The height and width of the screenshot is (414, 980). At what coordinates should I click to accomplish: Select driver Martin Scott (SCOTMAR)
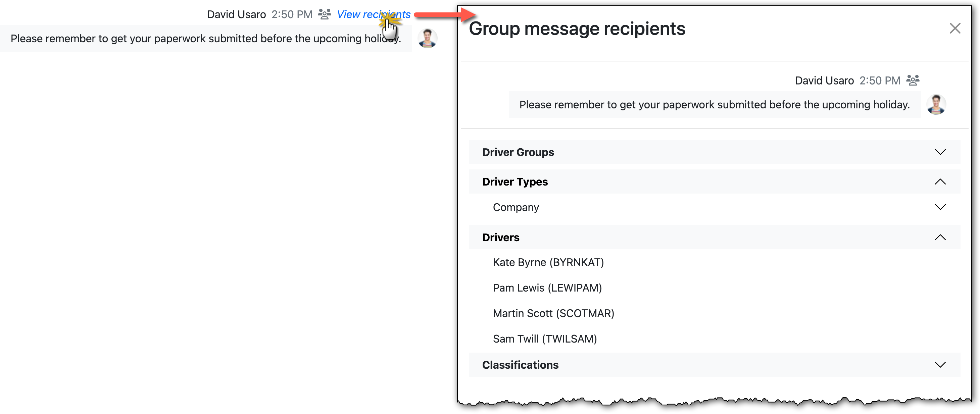pos(553,313)
